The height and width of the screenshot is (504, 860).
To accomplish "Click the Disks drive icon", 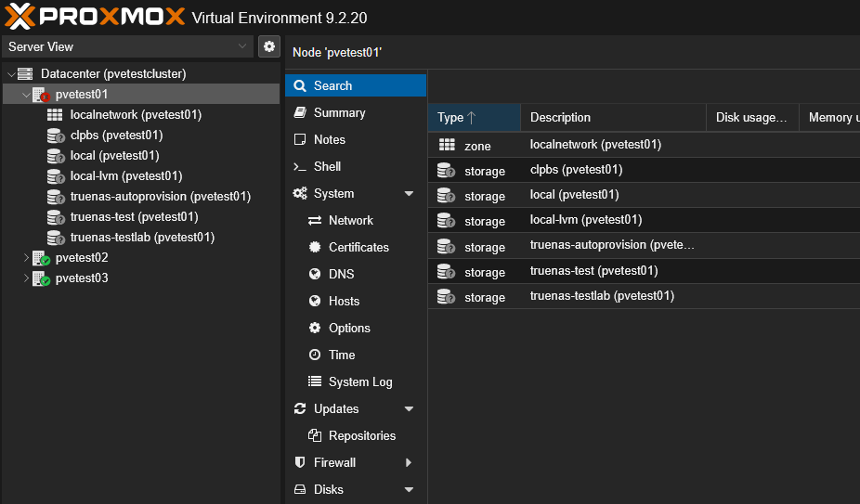I will point(300,489).
